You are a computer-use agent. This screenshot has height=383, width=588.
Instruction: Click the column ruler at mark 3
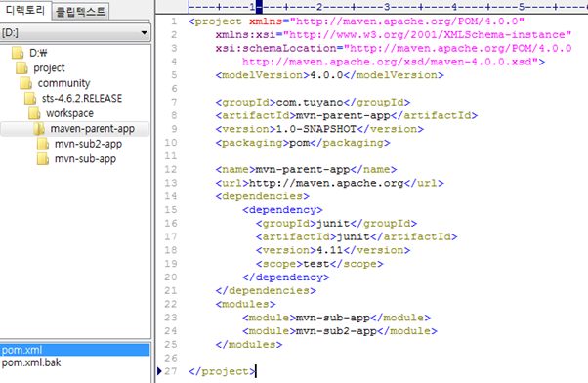click(387, 7)
